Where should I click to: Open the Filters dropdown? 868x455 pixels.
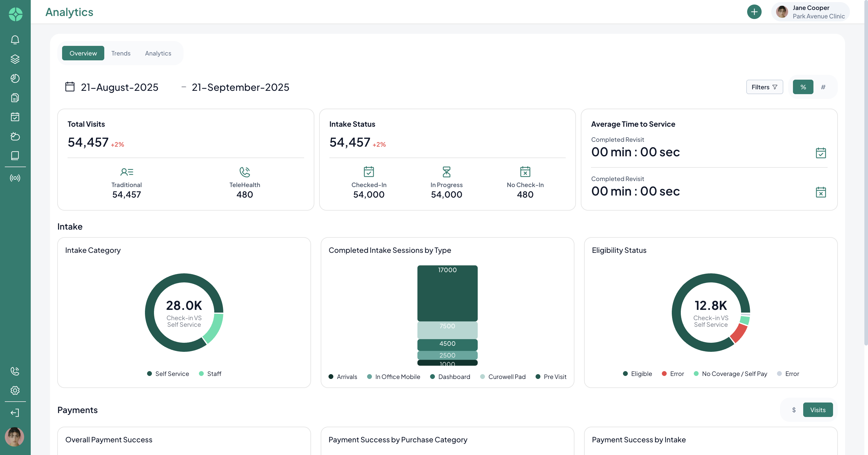764,87
